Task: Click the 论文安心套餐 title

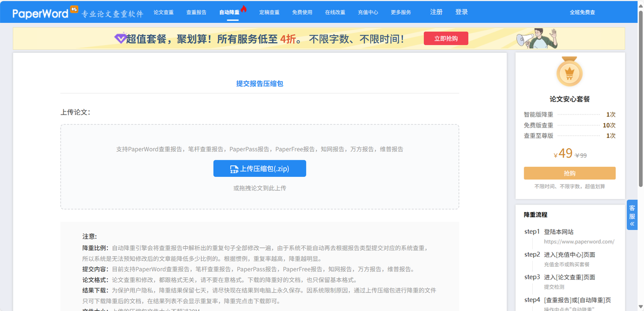Action: 570,99
